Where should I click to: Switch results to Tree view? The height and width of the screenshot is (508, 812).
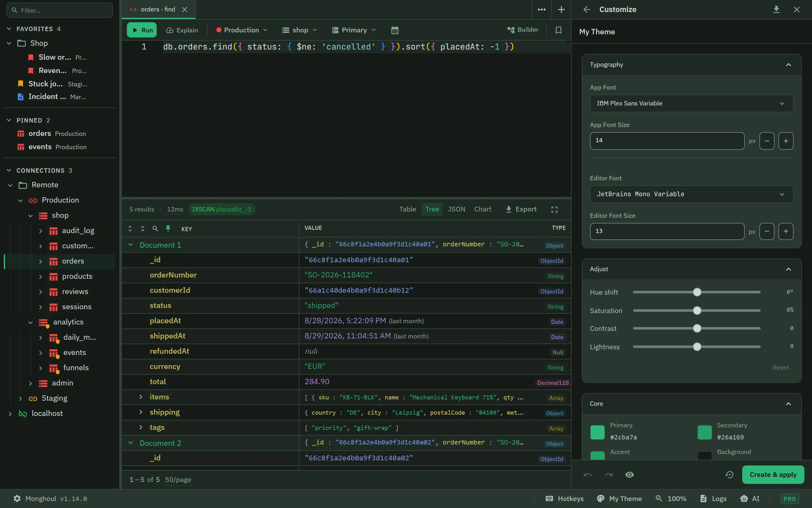click(x=432, y=209)
